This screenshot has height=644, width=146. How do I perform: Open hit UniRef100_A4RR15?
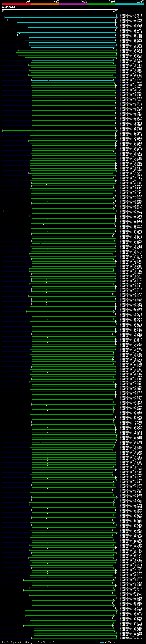click(x=131, y=17)
